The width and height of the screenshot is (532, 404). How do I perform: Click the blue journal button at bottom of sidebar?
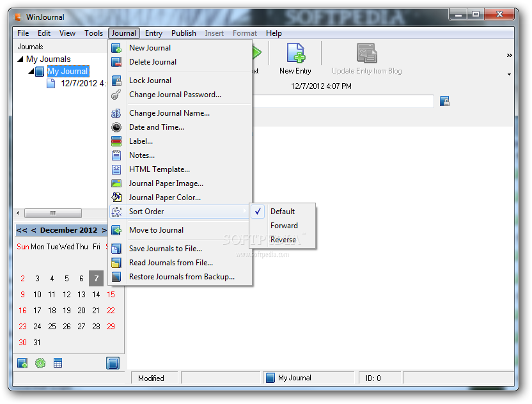pyautogui.click(x=113, y=363)
